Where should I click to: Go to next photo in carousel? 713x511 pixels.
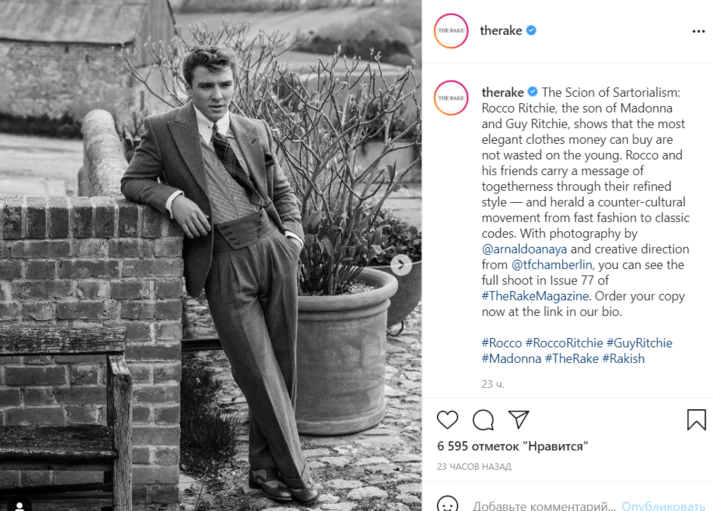point(400,265)
